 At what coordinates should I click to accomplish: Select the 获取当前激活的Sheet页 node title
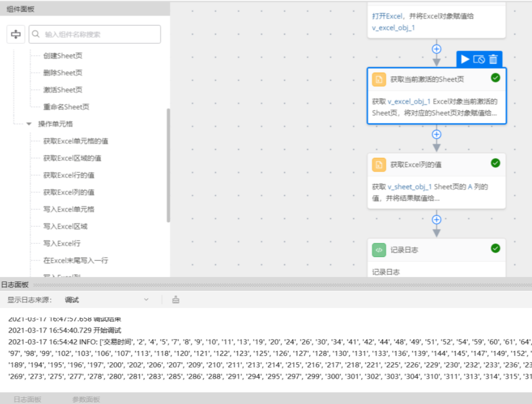(427, 80)
